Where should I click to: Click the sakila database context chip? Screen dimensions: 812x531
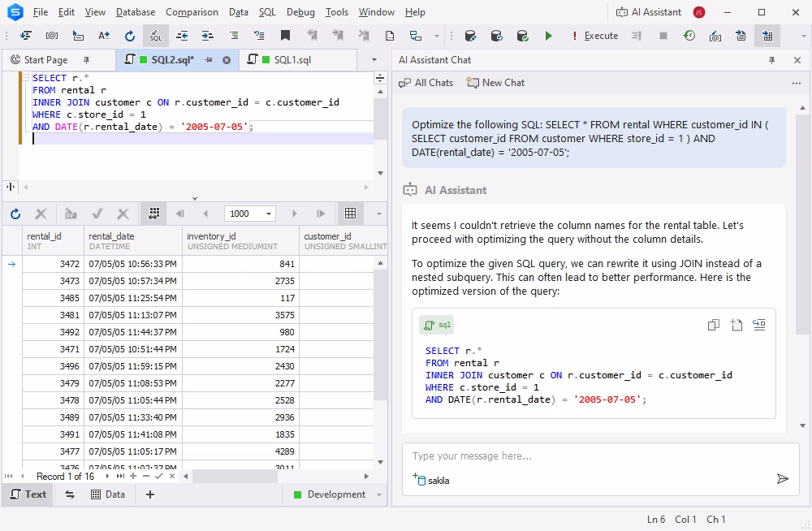point(431,480)
